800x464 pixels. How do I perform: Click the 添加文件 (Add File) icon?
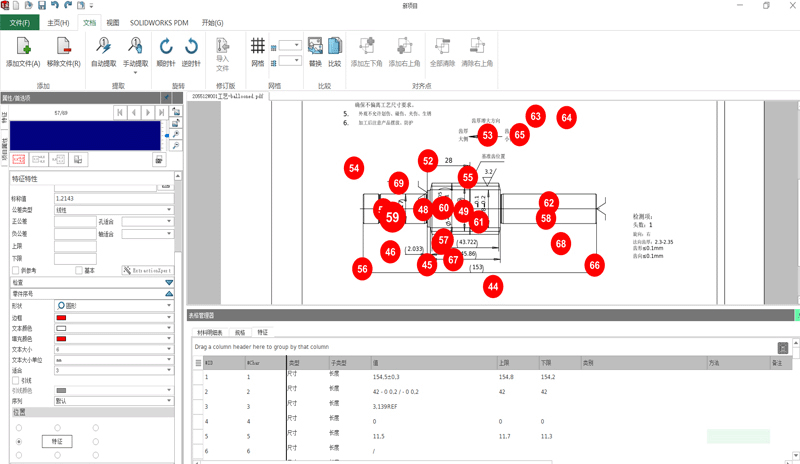point(22,46)
